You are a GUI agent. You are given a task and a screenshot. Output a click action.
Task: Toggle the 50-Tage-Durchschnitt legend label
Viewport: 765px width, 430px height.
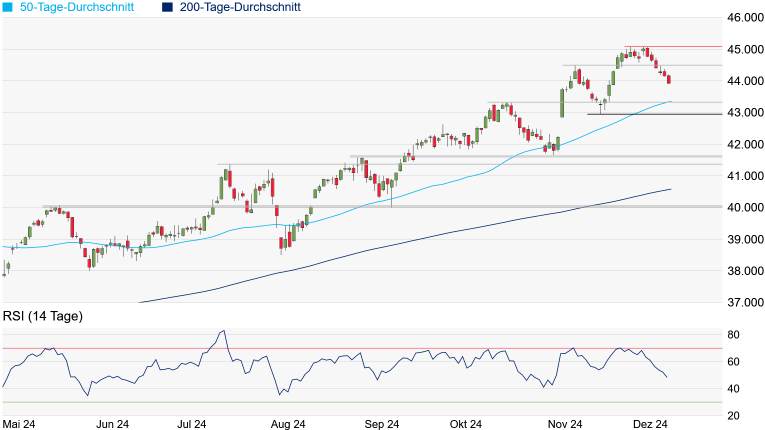point(81,7)
